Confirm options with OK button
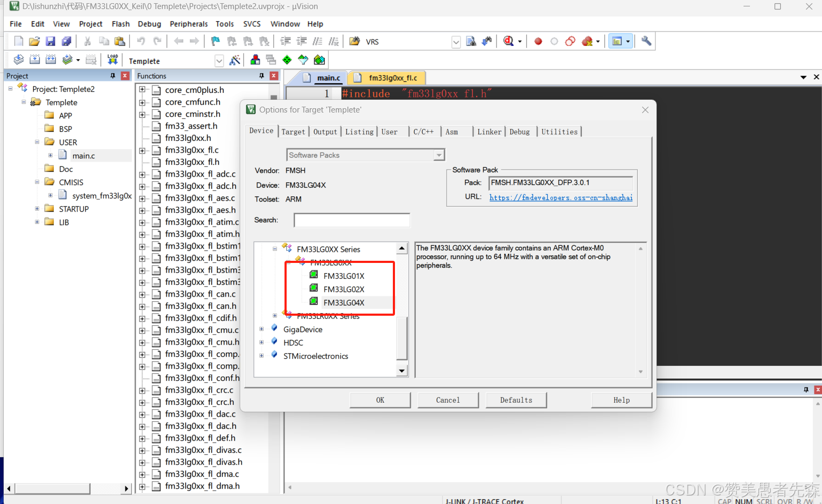 pos(380,400)
